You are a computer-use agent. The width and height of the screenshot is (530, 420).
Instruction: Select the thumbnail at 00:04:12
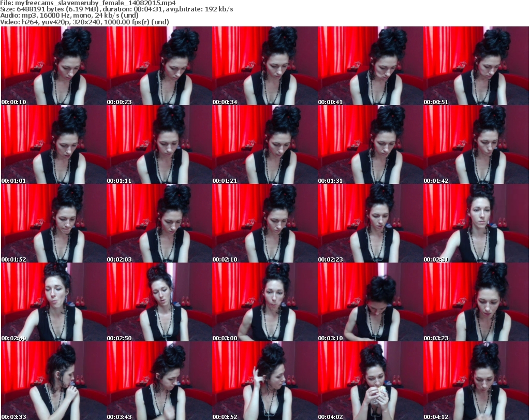tap(476, 381)
